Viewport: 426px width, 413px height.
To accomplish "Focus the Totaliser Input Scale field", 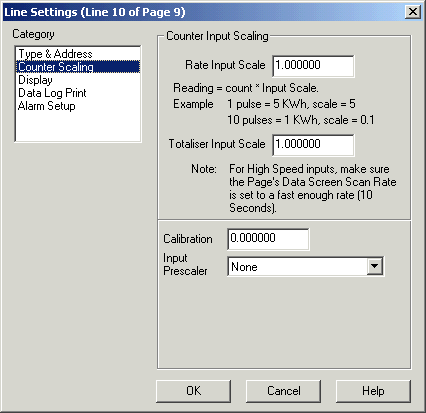I will 313,145.
